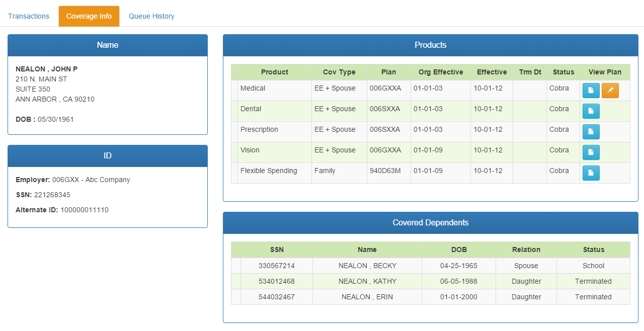Open the Medical plan document icon

591,91
